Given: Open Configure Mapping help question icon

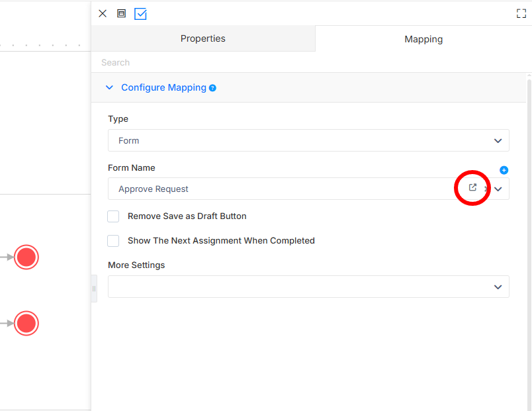Looking at the screenshot, I should coord(212,88).
